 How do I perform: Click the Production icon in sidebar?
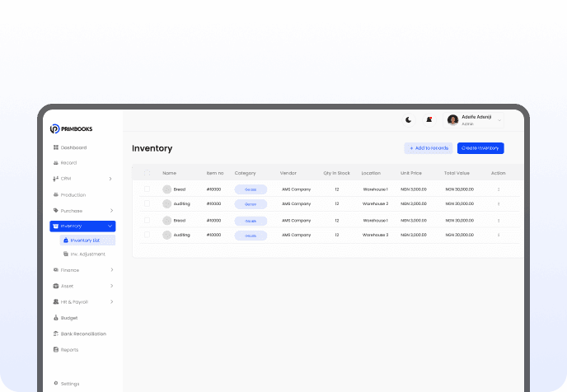pyautogui.click(x=56, y=194)
